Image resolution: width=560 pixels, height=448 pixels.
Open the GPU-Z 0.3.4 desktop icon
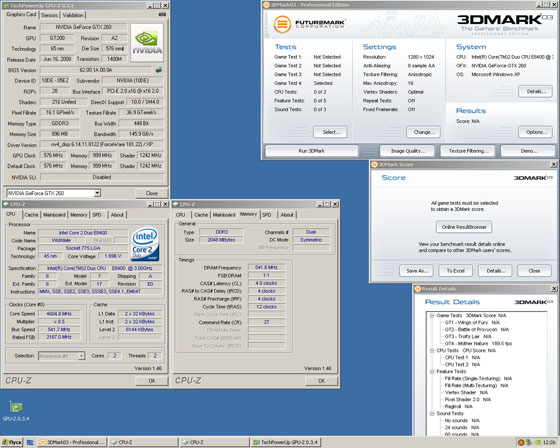[x=16, y=410]
